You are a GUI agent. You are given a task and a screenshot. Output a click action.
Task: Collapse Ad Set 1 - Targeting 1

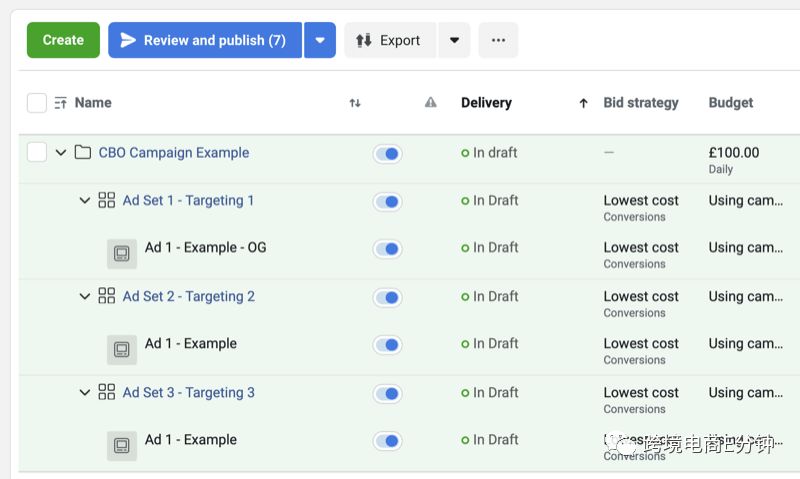85,200
